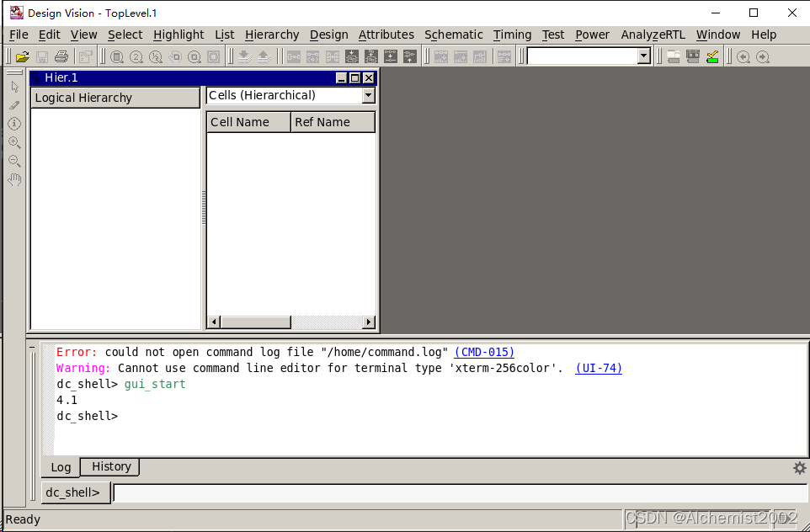Minimize the Hier.1 sub-window
This screenshot has width=810, height=532.
point(342,78)
